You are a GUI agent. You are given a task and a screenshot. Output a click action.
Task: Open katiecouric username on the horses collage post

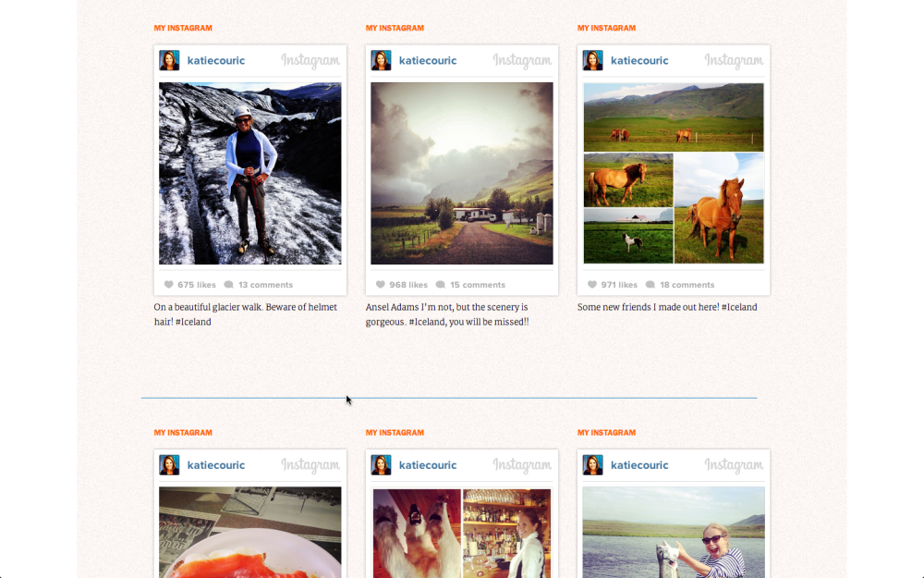[639, 60]
